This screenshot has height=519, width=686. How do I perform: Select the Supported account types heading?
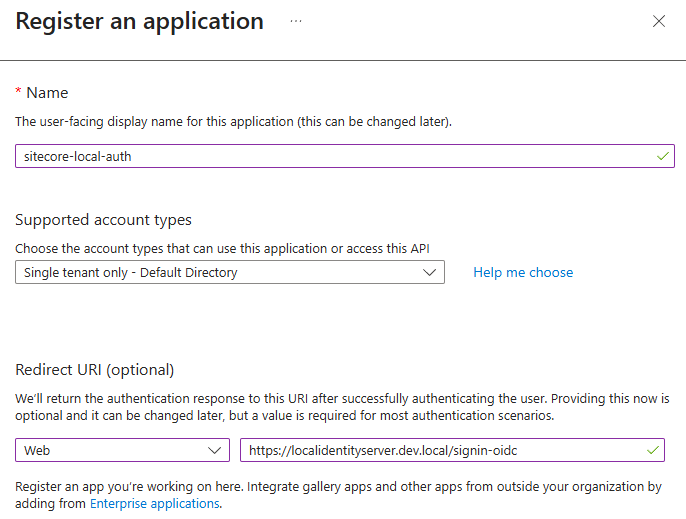click(x=103, y=220)
